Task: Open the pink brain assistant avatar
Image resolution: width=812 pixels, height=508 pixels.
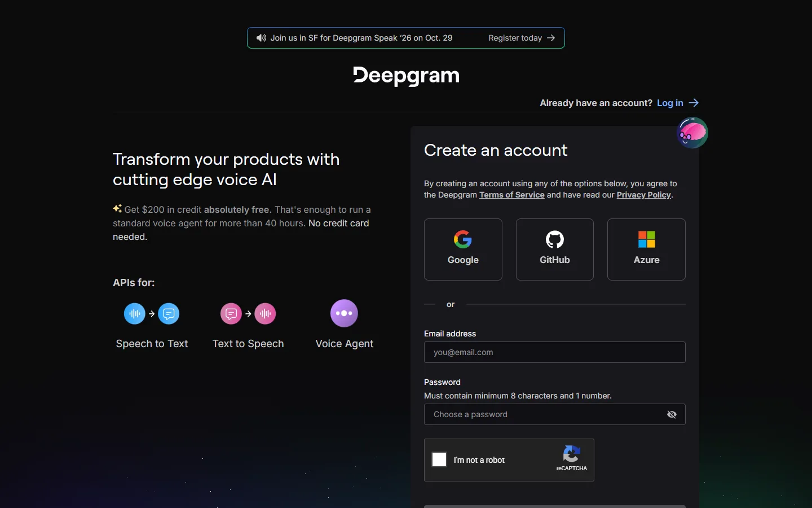Action: (692, 133)
